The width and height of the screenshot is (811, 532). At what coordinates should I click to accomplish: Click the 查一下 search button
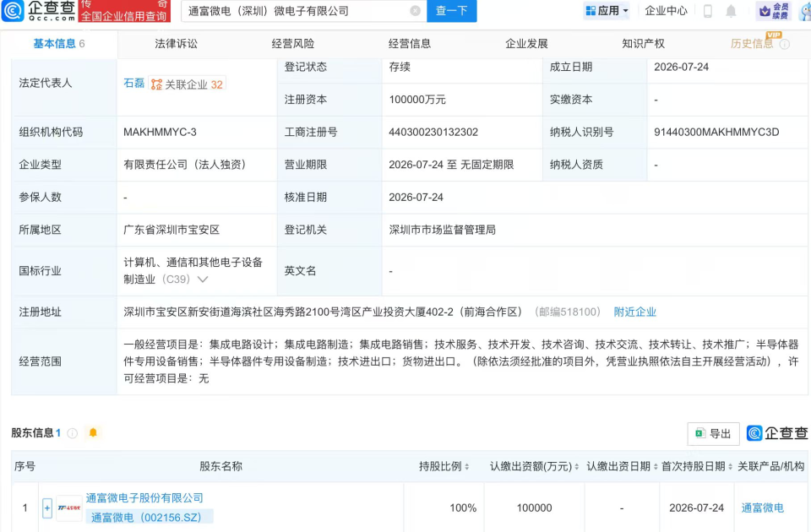[451, 11]
